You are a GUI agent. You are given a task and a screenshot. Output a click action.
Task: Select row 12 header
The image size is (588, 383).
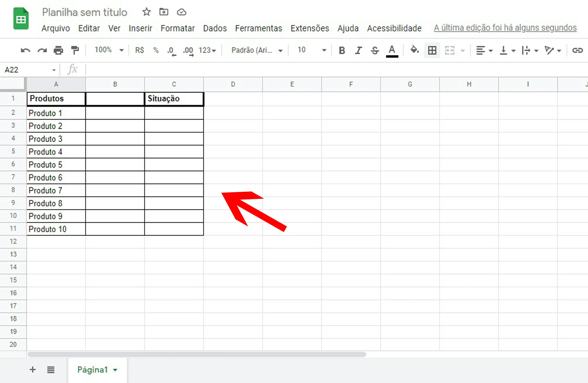[x=13, y=242]
